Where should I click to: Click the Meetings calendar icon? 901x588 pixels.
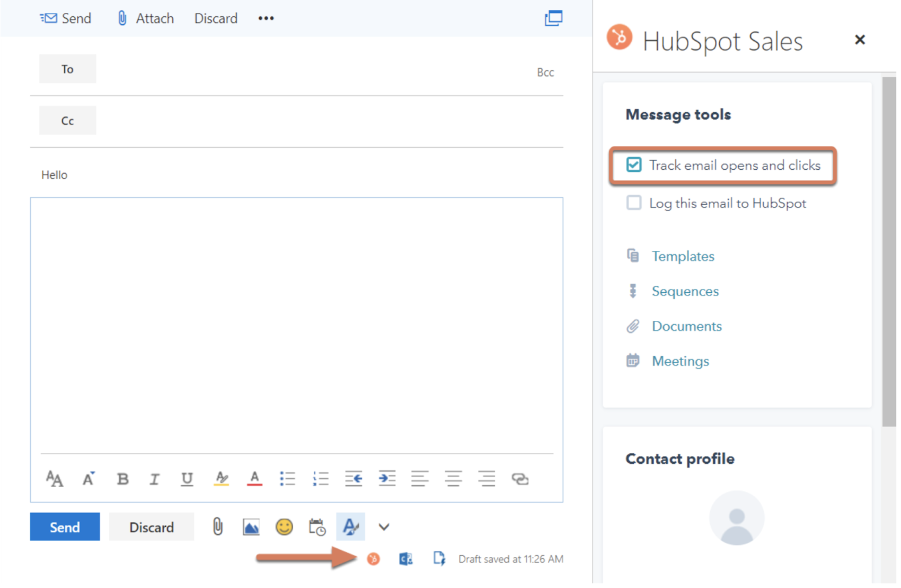(x=633, y=361)
